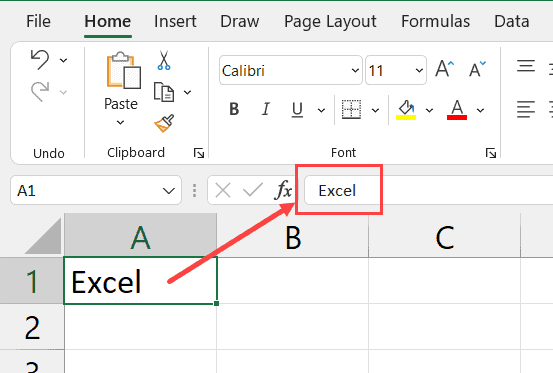
Task: Apply the yellow fill color bucket
Action: [x=406, y=110]
